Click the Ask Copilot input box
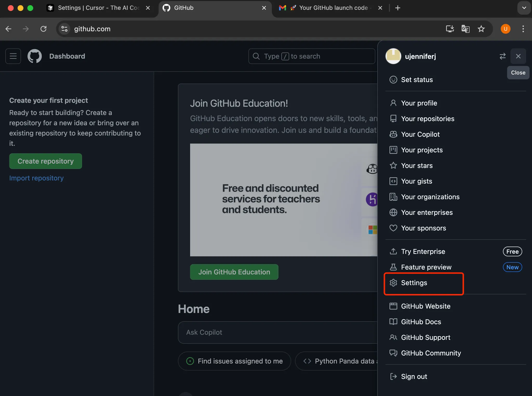This screenshot has width=532, height=396. [277, 332]
